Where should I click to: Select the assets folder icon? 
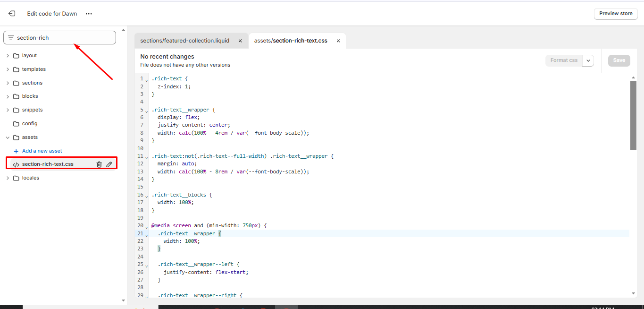pos(16,137)
